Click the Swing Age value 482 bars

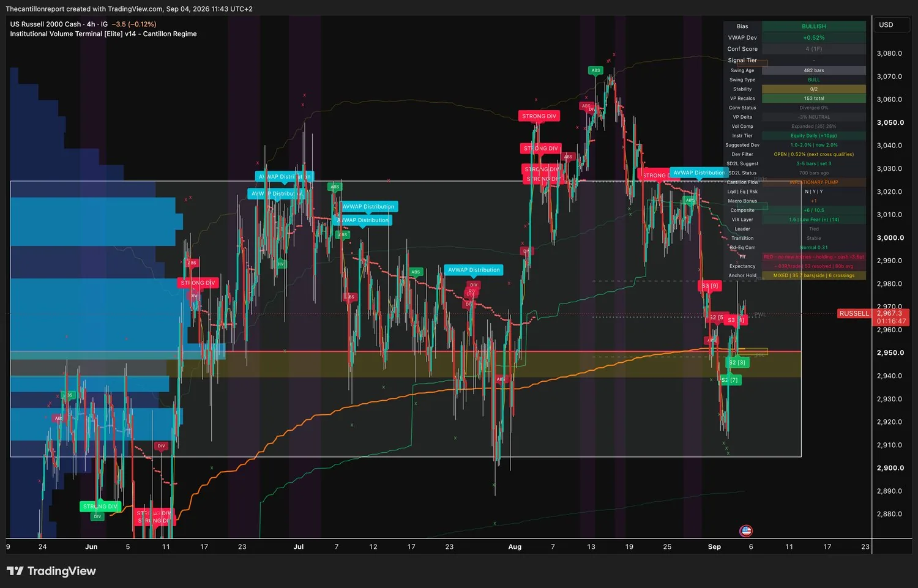point(814,70)
